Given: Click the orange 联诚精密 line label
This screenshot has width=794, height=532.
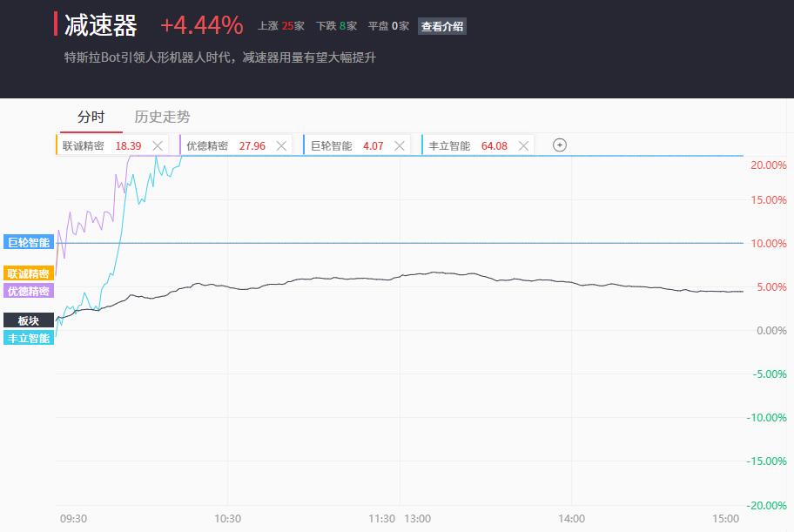Looking at the screenshot, I should click(x=29, y=273).
